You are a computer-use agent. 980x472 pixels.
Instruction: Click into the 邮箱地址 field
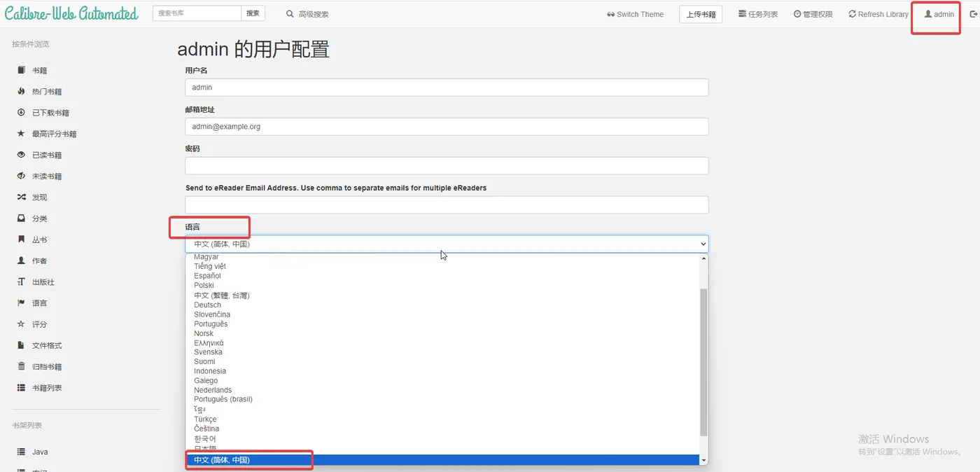click(x=447, y=127)
